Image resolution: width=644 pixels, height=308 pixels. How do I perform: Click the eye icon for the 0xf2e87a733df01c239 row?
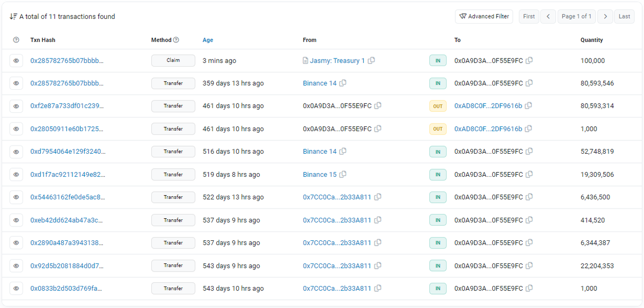tap(16, 106)
